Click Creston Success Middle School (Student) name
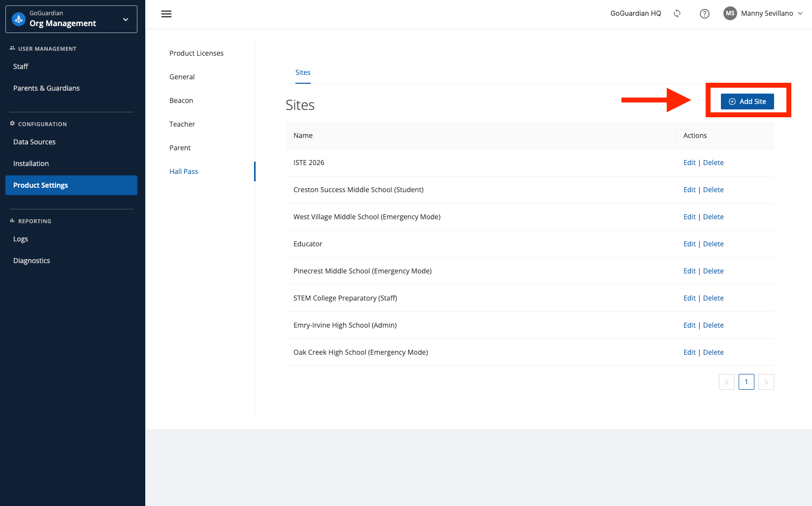This screenshot has height=506, width=812. (x=358, y=190)
